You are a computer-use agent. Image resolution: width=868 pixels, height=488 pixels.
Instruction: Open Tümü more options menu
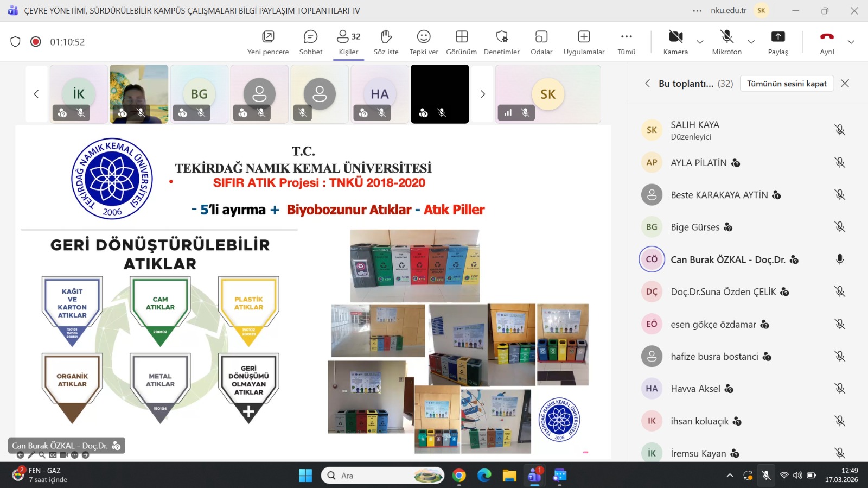pyautogui.click(x=627, y=42)
